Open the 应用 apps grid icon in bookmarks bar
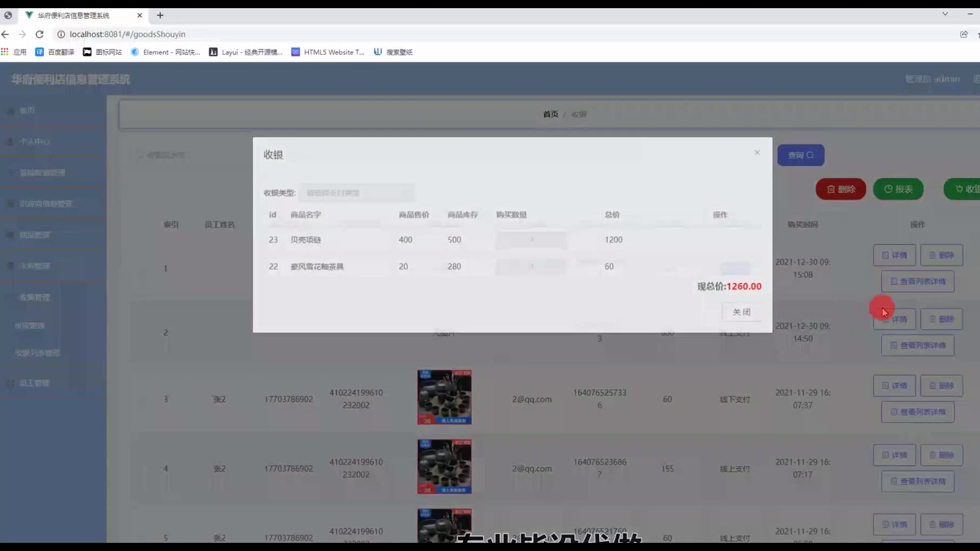The image size is (980, 551). pyautogui.click(x=5, y=52)
